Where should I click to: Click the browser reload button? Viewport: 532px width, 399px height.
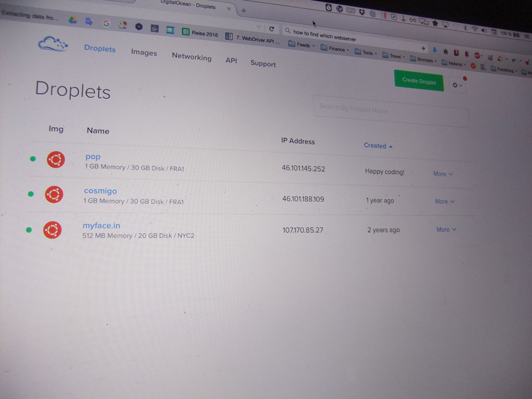272,29
